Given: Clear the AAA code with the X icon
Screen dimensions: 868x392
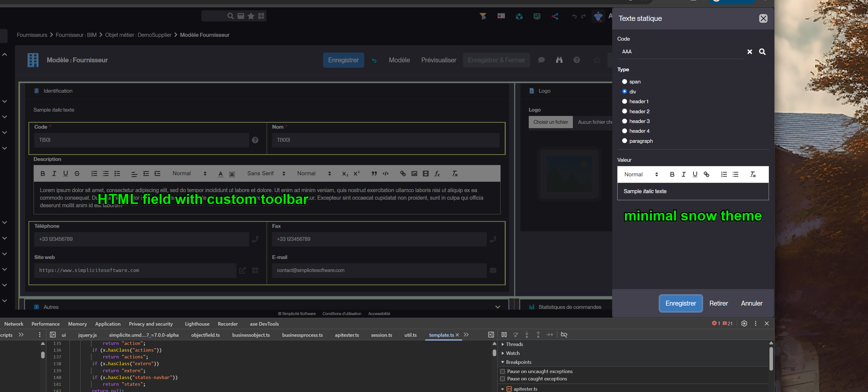Looking at the screenshot, I should pos(749,51).
